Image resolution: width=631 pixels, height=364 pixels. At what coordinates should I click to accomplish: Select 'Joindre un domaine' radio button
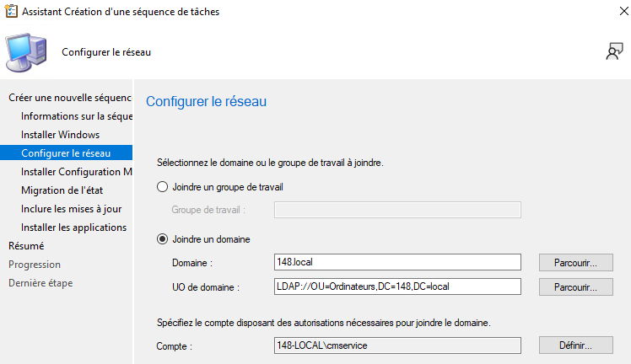tap(163, 239)
